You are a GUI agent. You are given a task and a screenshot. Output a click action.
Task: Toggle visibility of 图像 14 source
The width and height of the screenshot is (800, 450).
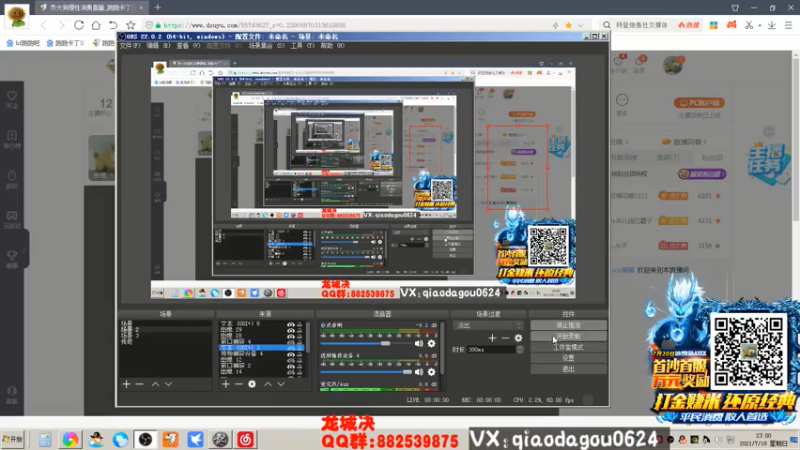point(290,372)
